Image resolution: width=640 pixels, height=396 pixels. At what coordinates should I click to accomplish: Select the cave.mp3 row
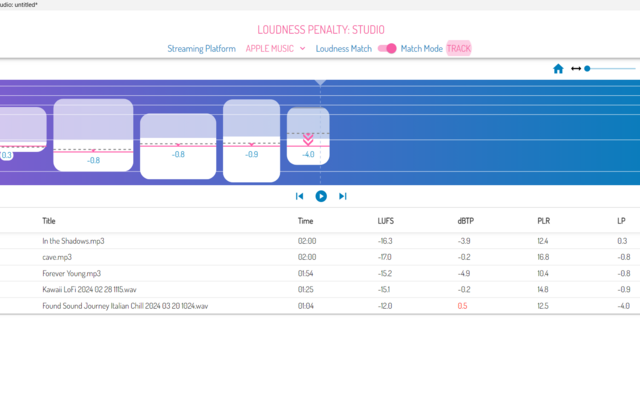[320, 257]
